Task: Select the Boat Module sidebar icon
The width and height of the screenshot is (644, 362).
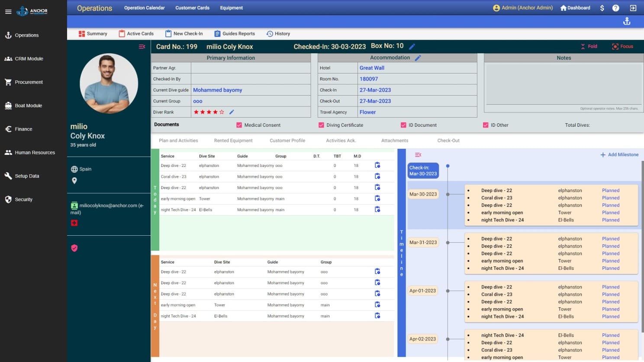Action: [x=9, y=106]
